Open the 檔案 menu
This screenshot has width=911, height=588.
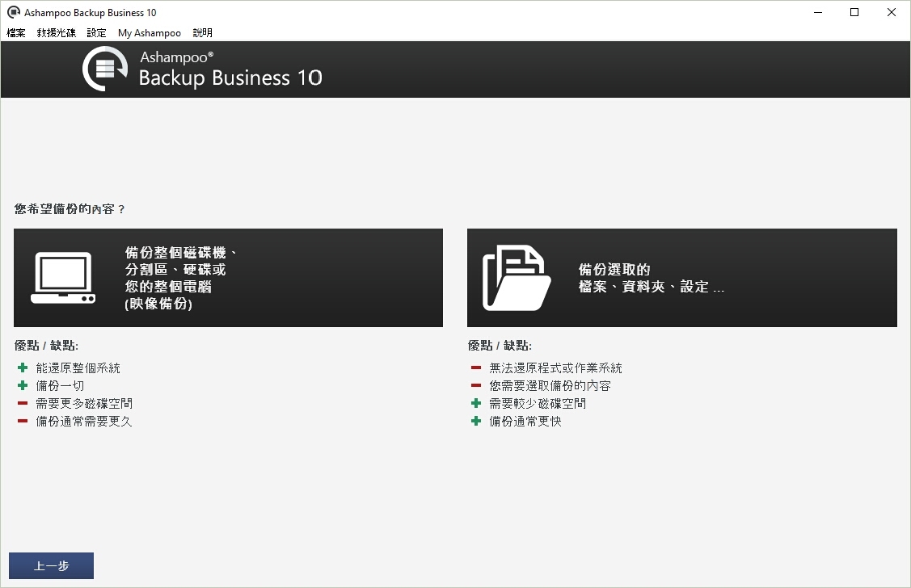(x=15, y=33)
